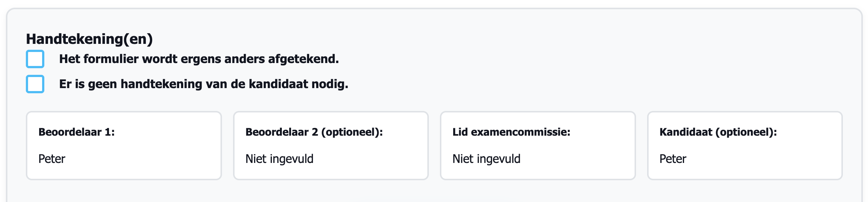The height and width of the screenshot is (202, 868).
Task: Click 'Niet ingevuld' under Beoordelaar 2
Action: tap(279, 159)
